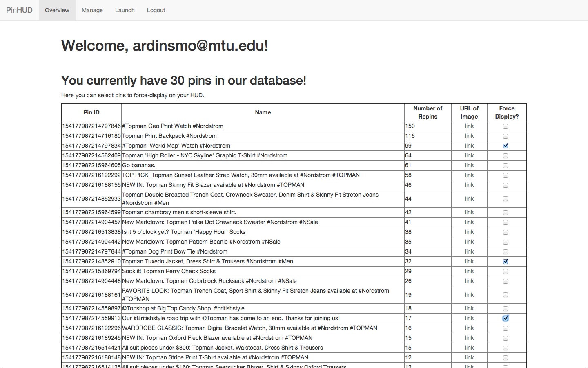588x368 pixels.
Task: Go to the Manage page
Action: pyautogui.click(x=92, y=10)
